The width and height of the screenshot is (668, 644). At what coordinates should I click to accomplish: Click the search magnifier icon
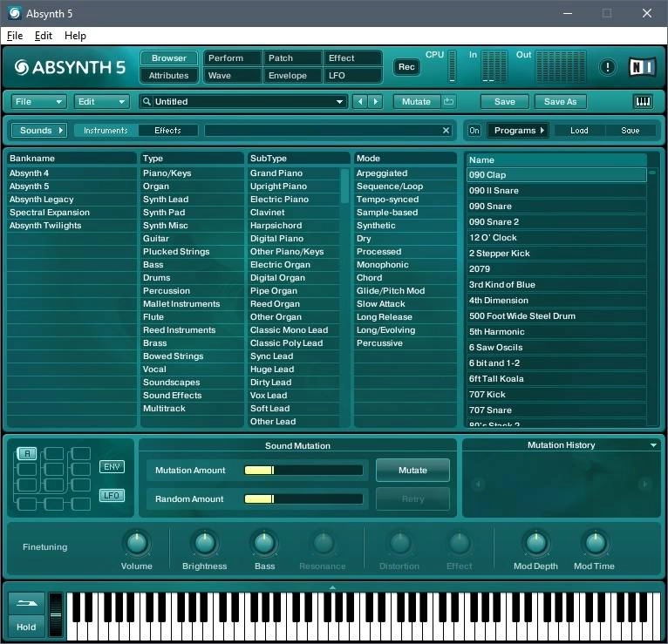(x=147, y=101)
